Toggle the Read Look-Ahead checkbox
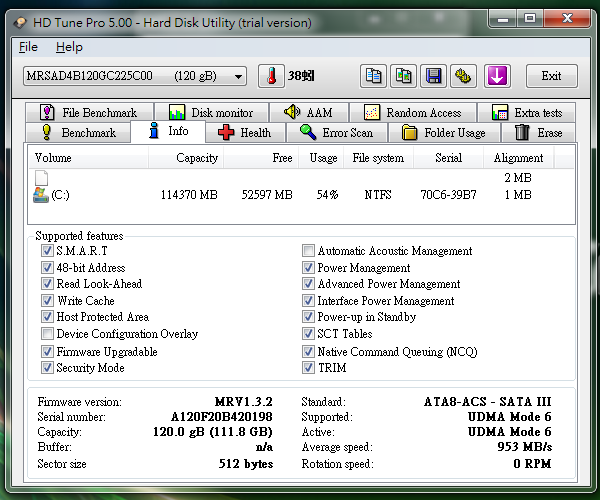Image resolution: width=600 pixels, height=500 pixels. pos(47,284)
